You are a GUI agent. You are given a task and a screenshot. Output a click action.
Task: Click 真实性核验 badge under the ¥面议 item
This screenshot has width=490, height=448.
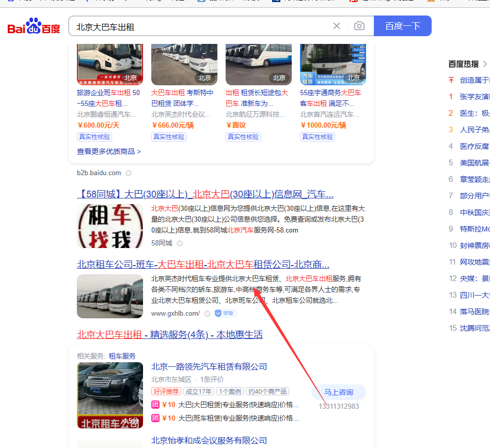[243, 137]
